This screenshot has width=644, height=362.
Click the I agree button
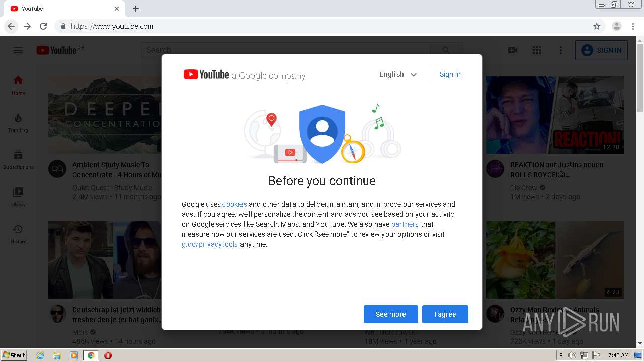[445, 314]
